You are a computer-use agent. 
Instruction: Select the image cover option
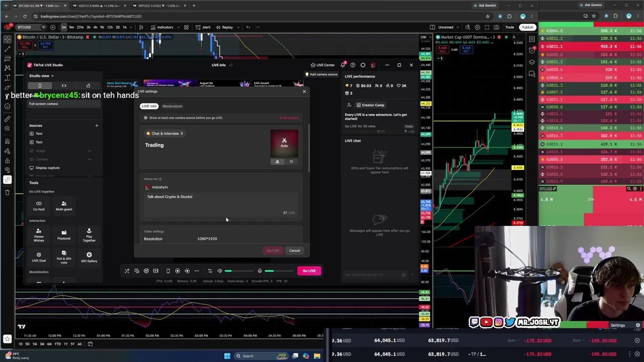click(291, 162)
